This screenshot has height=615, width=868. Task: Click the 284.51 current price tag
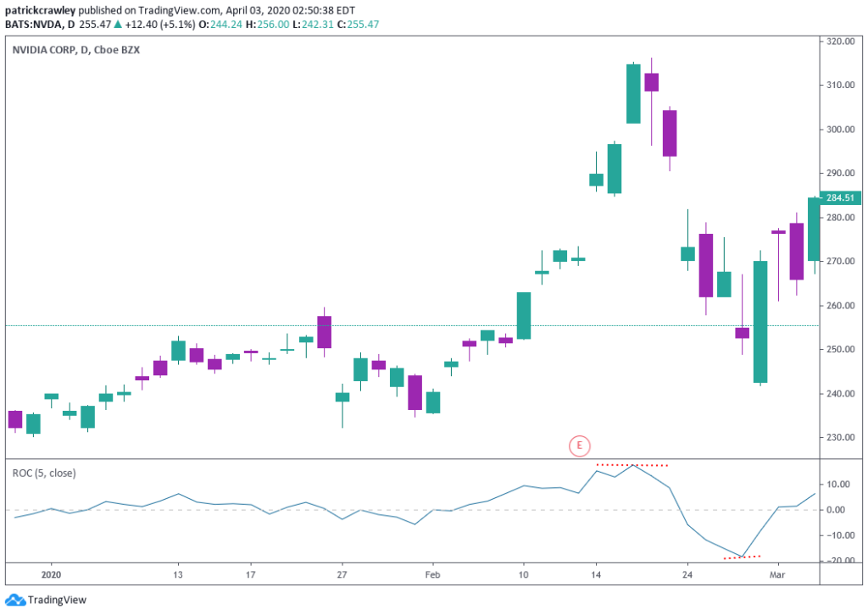click(x=842, y=198)
